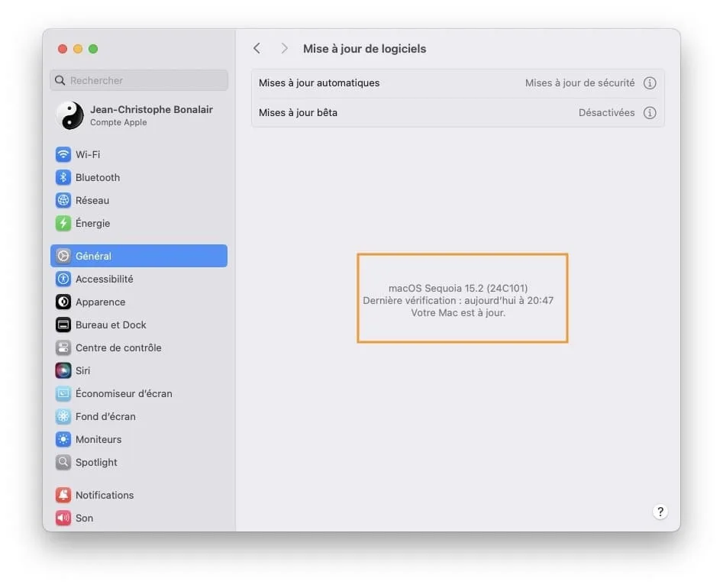The image size is (723, 588).
Task: Click 'Mises à jour de sécurité' value
Action: [579, 83]
